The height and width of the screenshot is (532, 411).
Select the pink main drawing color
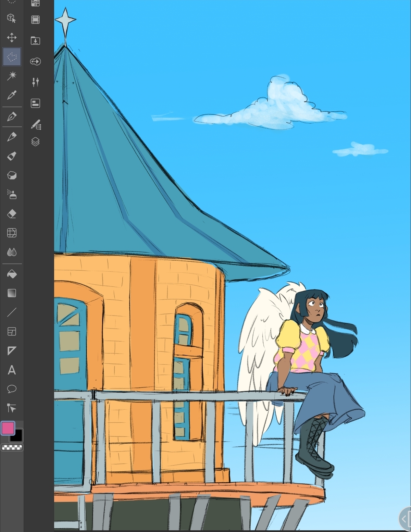coord(8,428)
